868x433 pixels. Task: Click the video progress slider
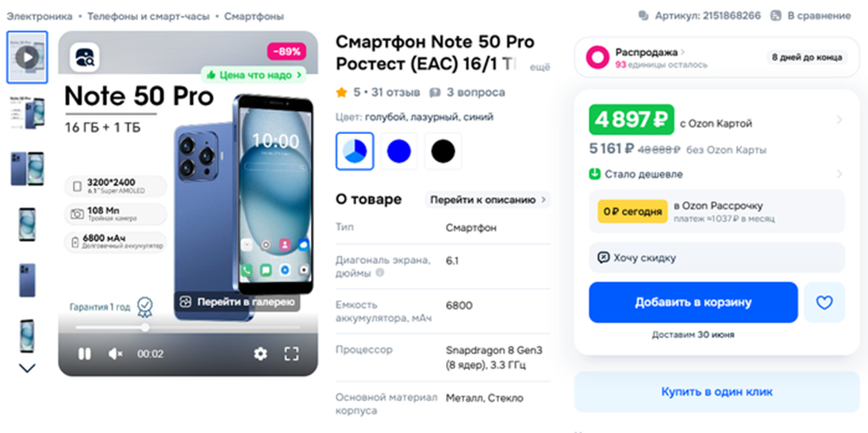coord(188,328)
